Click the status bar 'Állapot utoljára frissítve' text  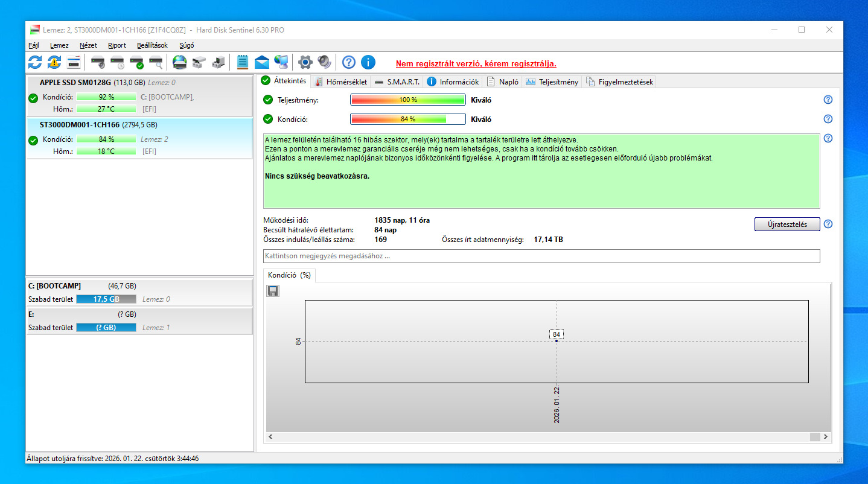[x=113, y=459]
